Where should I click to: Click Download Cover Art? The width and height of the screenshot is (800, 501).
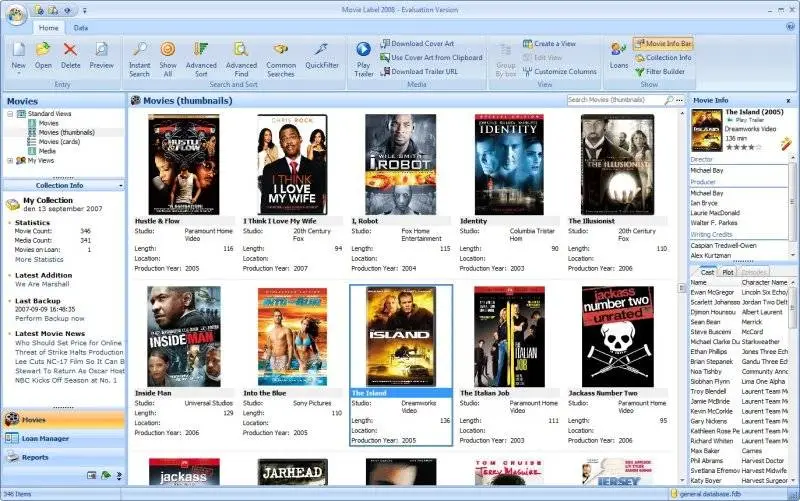coord(417,44)
